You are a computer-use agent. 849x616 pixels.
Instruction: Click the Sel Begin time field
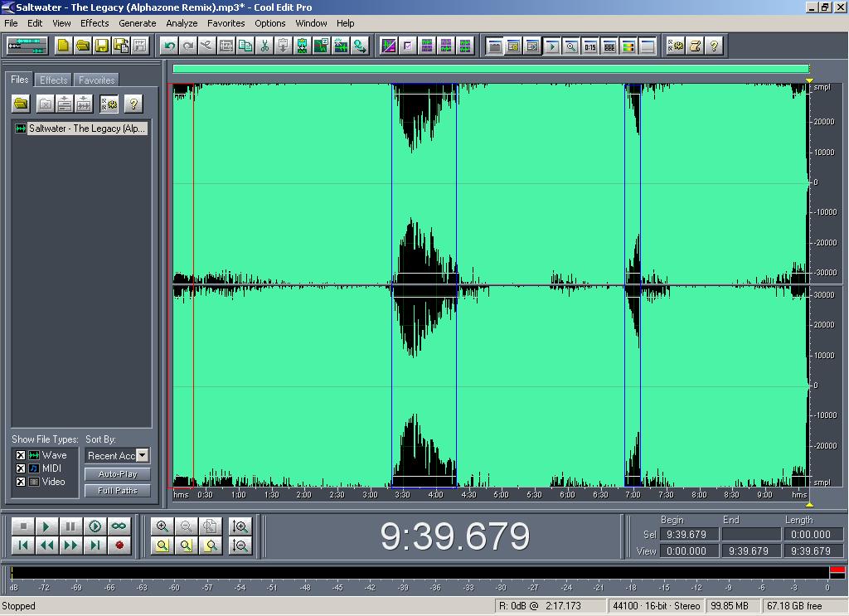coord(688,535)
